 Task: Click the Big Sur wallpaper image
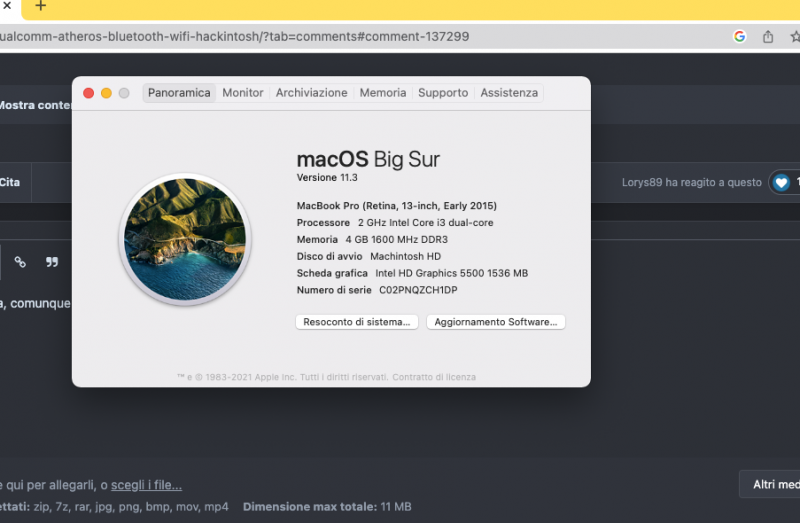[185, 239]
